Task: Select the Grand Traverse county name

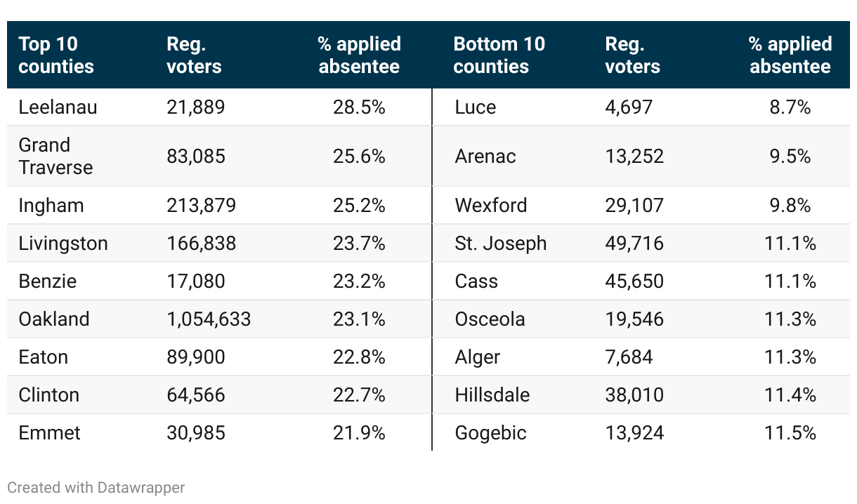Action: click(x=55, y=157)
